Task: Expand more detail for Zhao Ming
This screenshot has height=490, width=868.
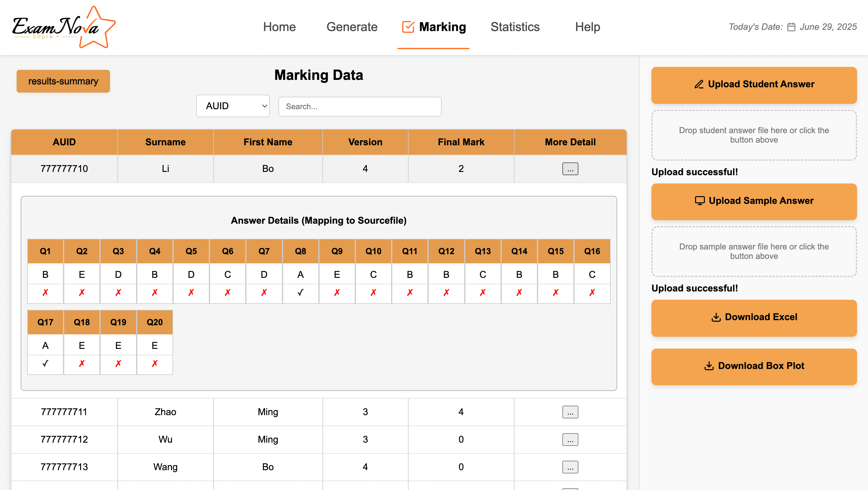Action: [570, 412]
